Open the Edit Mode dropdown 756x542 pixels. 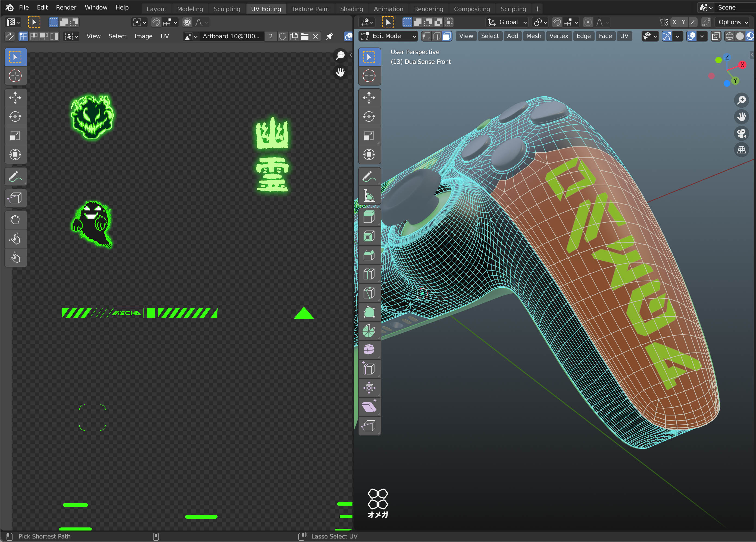pos(388,36)
